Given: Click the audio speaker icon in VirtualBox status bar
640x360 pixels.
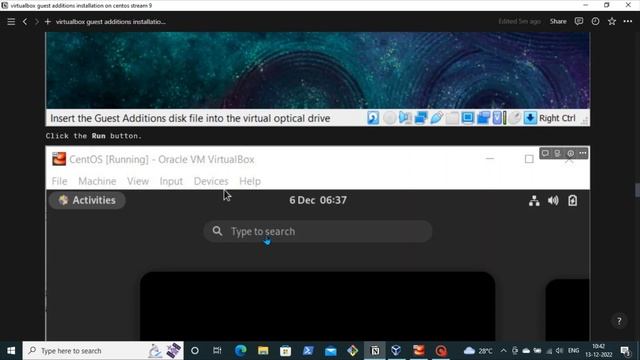Looking at the screenshot, I should (405, 118).
